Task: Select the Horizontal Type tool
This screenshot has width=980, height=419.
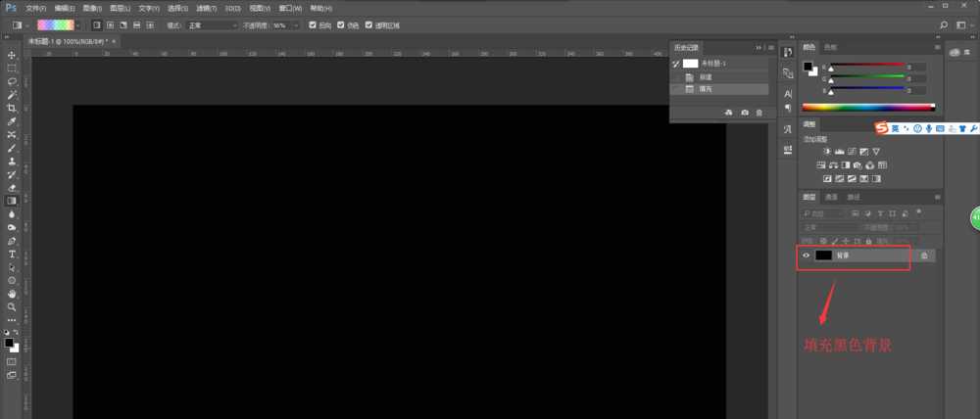Action: (11, 255)
